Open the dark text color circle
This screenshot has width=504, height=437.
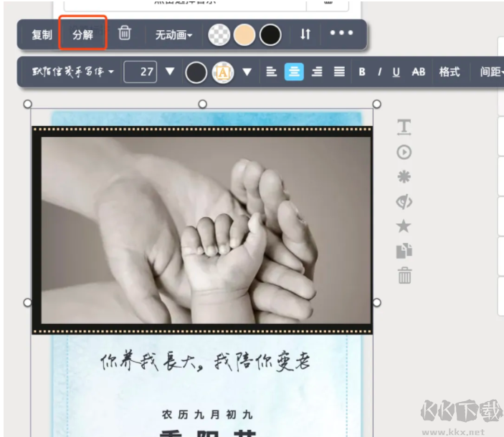(x=196, y=72)
